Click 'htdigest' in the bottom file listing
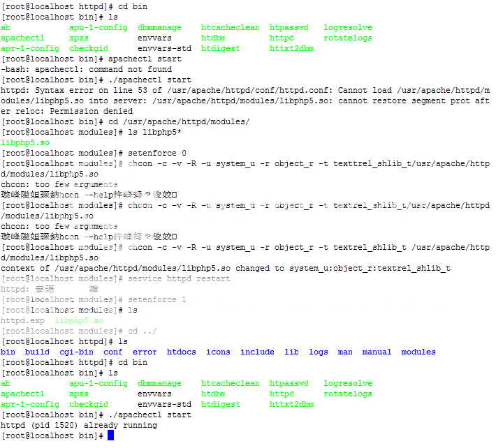 click(221, 405)
